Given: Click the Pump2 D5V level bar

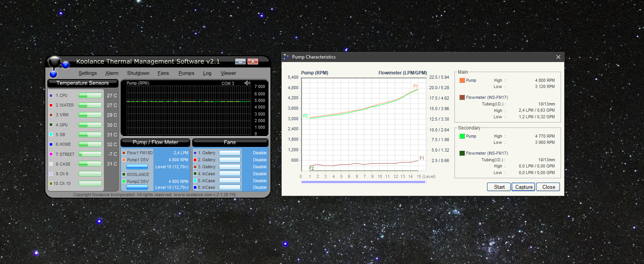Looking at the screenshot, I should [x=137, y=187].
